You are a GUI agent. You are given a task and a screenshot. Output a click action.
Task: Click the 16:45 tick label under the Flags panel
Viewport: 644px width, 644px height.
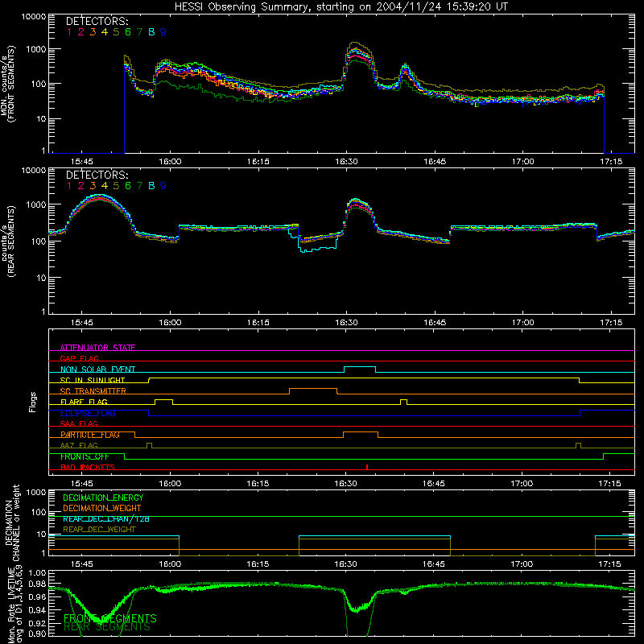[434, 484]
